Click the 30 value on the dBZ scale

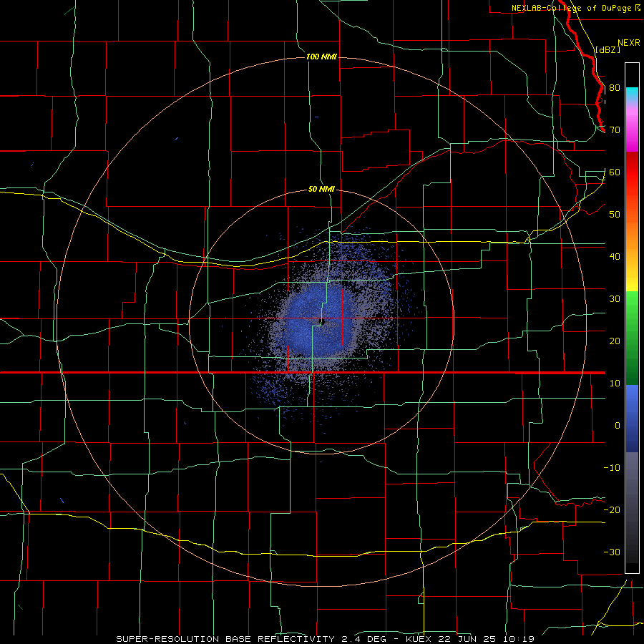click(615, 299)
